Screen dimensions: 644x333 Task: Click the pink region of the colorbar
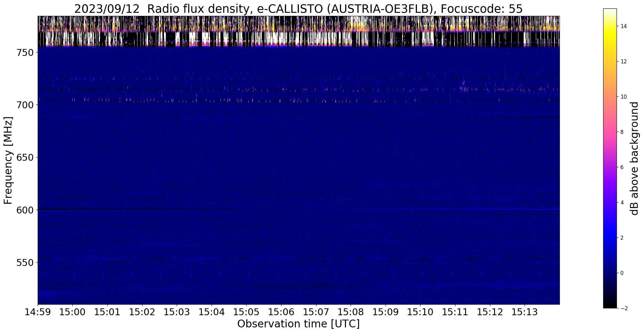[x=610, y=132]
